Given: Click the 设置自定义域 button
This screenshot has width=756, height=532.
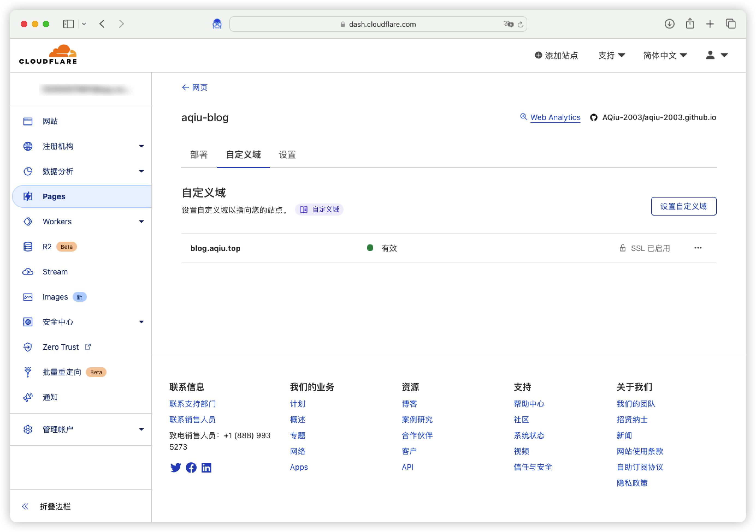Looking at the screenshot, I should pos(683,206).
